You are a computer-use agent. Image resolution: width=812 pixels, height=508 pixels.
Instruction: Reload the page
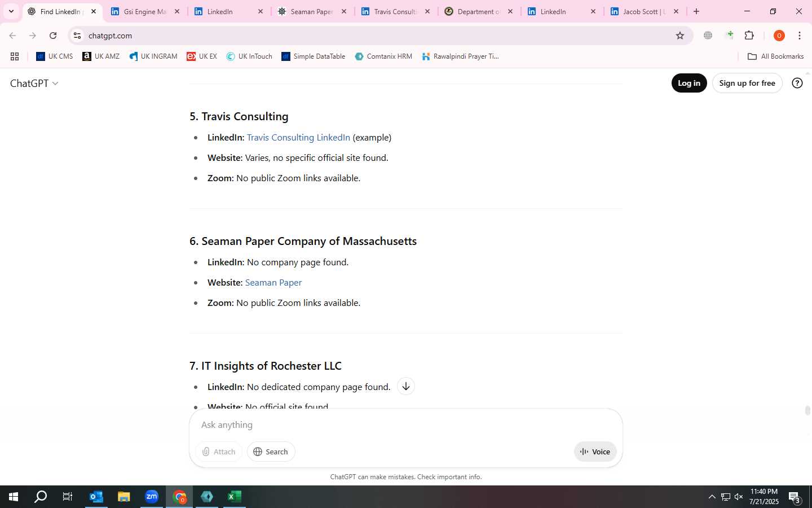pos(53,36)
